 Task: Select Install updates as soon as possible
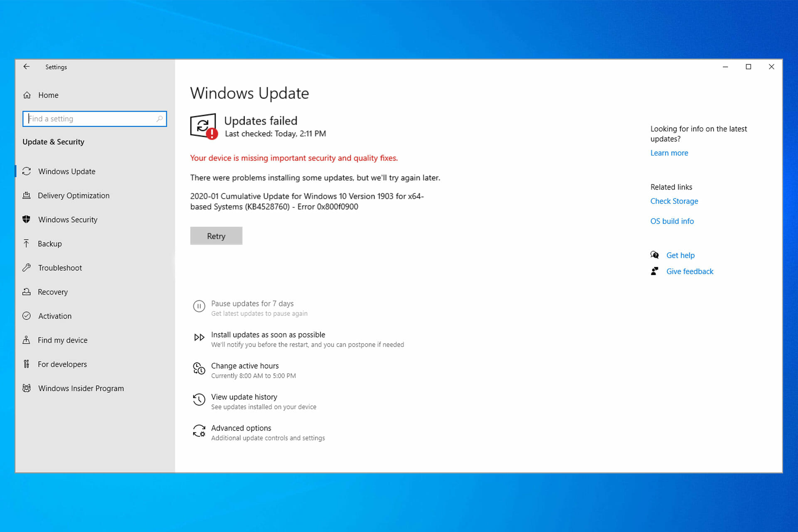click(x=268, y=335)
